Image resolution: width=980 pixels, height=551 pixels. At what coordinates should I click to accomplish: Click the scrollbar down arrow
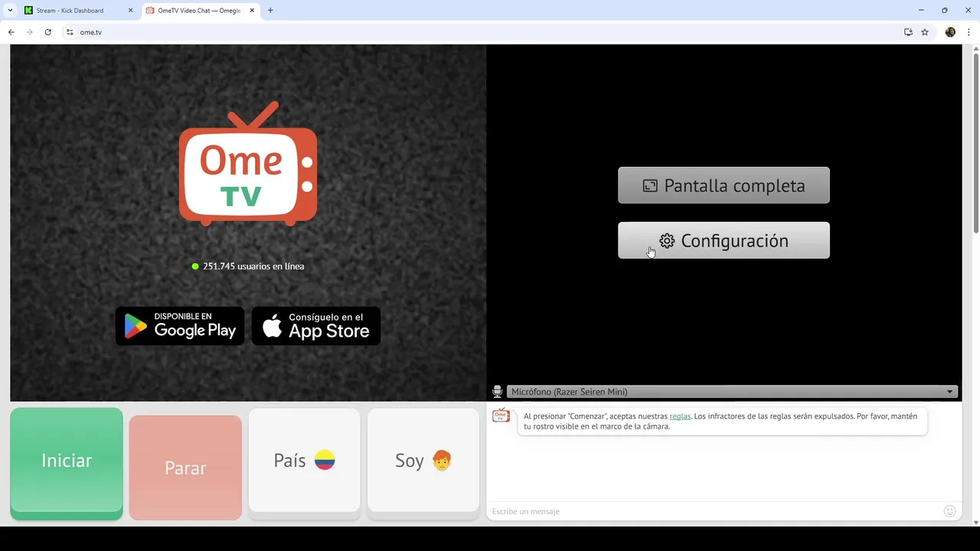point(975,522)
